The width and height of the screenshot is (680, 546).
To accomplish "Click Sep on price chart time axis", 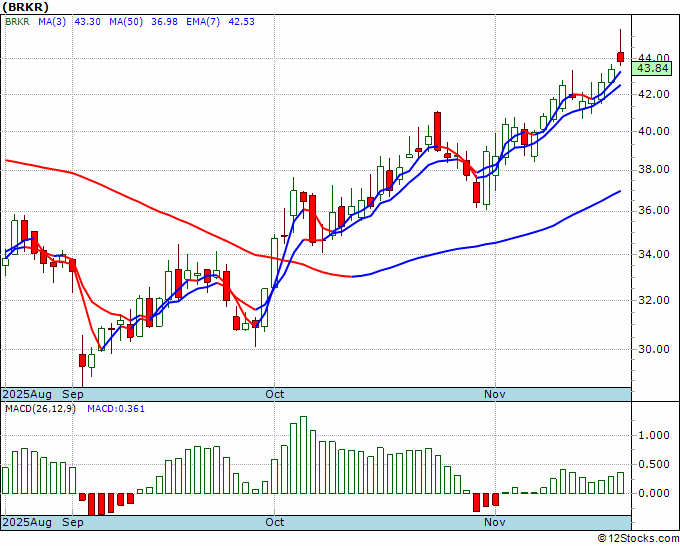I will click(73, 394).
